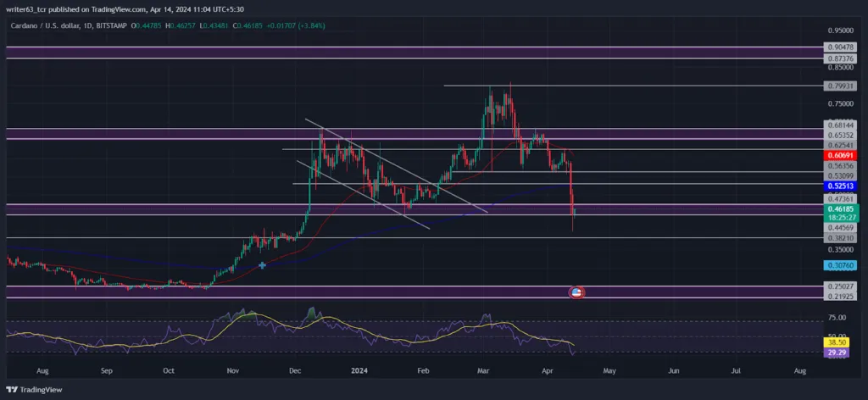Viewport: 868px width, 400px height.
Task: Click the light blue 0.30760 price label
Action: [841, 265]
